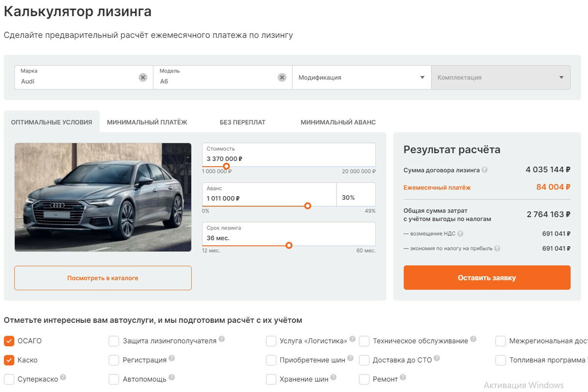Click help icon beside экономия по налогу на прибыль

click(x=497, y=249)
